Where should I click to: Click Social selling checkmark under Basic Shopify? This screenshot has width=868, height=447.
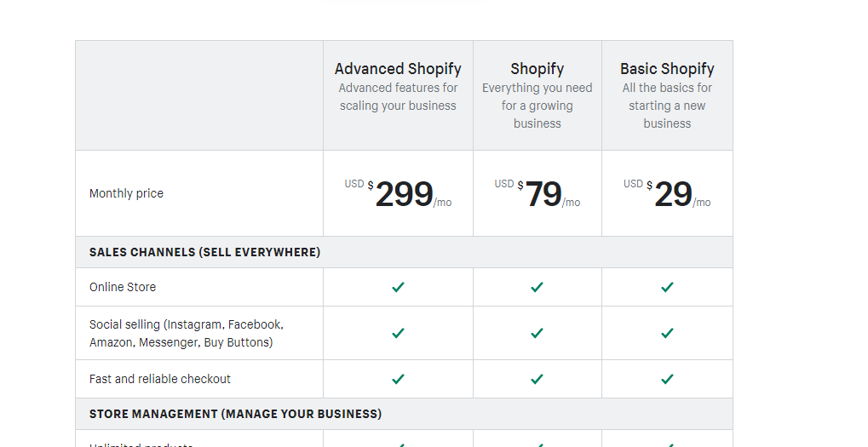667,333
